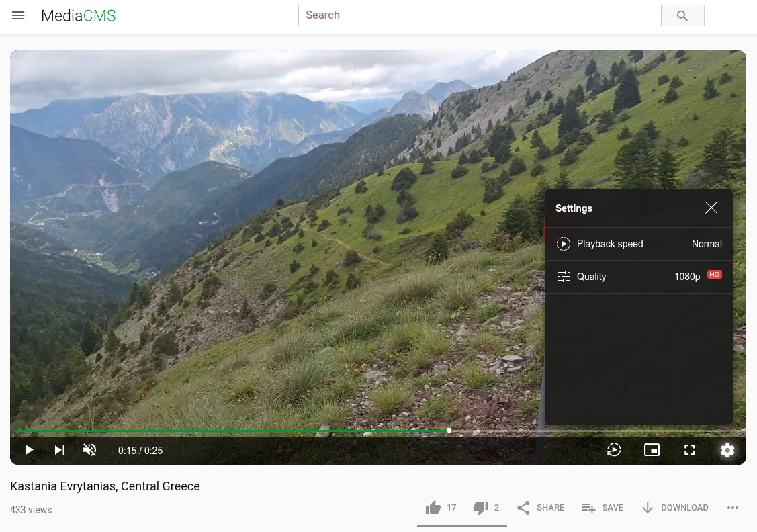Image resolution: width=757 pixels, height=532 pixels.
Task: Toggle Save for this video
Action: coord(602,508)
